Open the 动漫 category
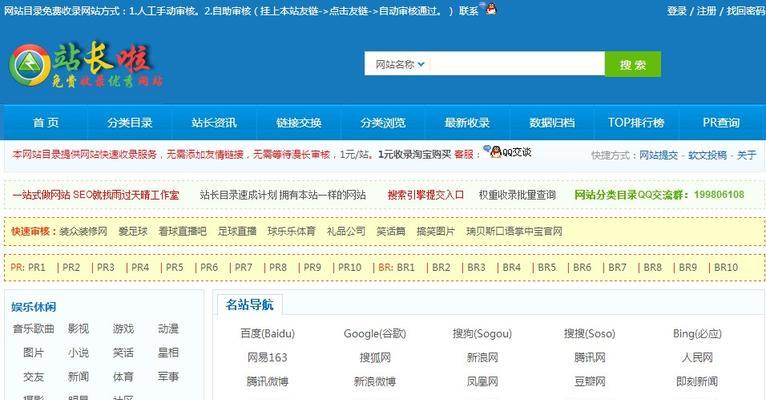 coord(168,329)
